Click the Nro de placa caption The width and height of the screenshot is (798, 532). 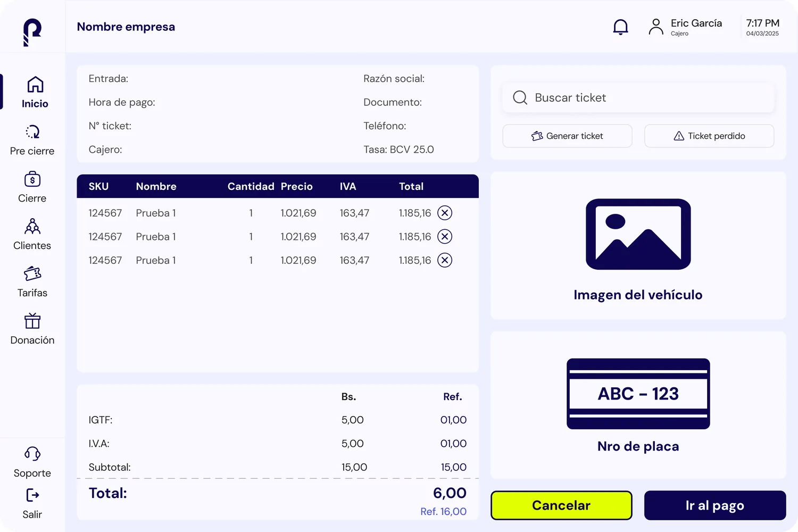tap(638, 446)
